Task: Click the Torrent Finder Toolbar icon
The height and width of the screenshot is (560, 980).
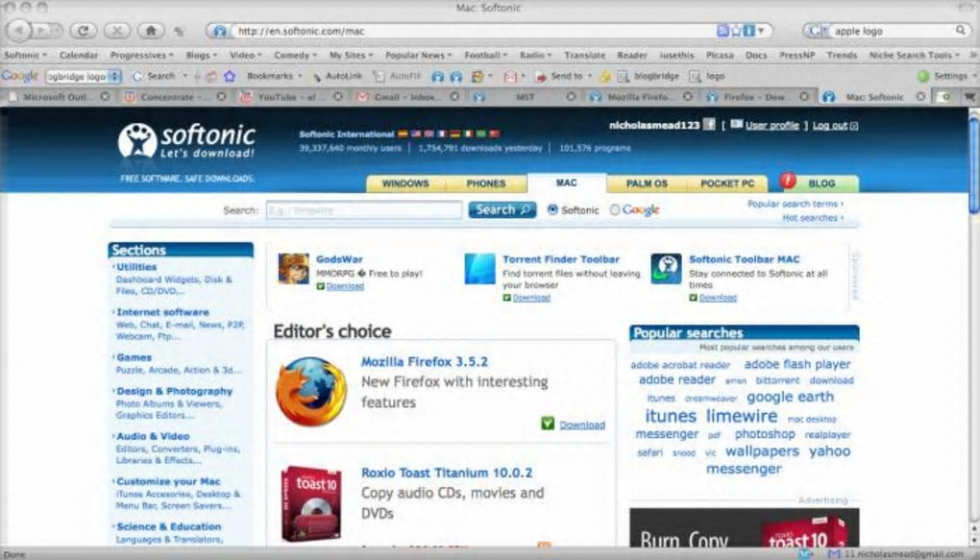Action: pos(479,269)
